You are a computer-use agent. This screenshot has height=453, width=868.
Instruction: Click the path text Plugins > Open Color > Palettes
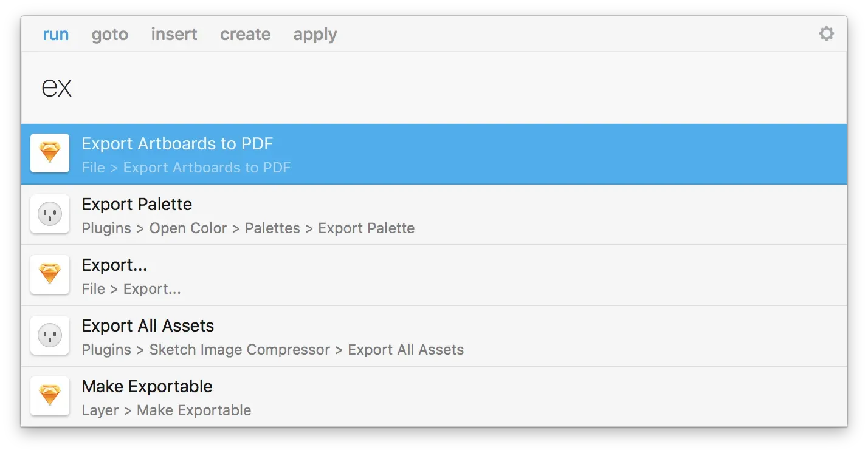coord(191,228)
